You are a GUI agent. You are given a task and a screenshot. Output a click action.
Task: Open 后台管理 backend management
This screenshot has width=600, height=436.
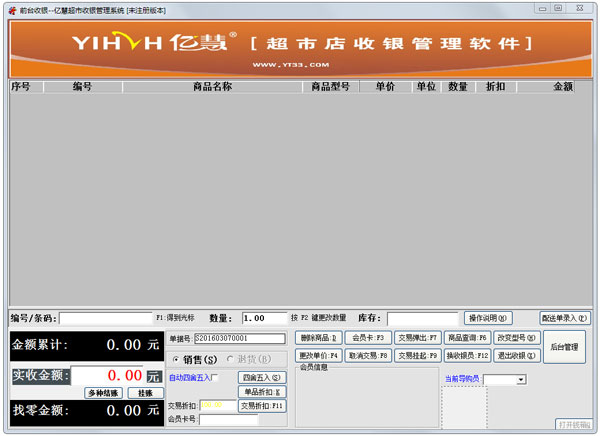tap(564, 347)
